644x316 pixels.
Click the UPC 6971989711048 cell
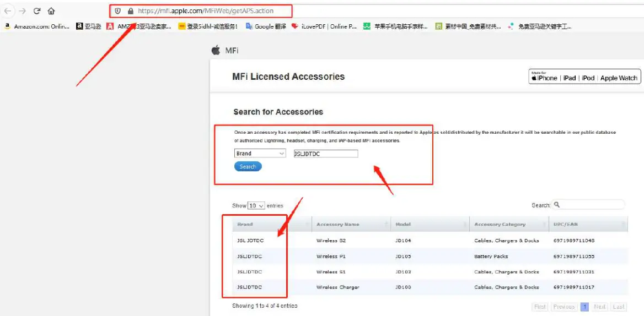click(574, 241)
